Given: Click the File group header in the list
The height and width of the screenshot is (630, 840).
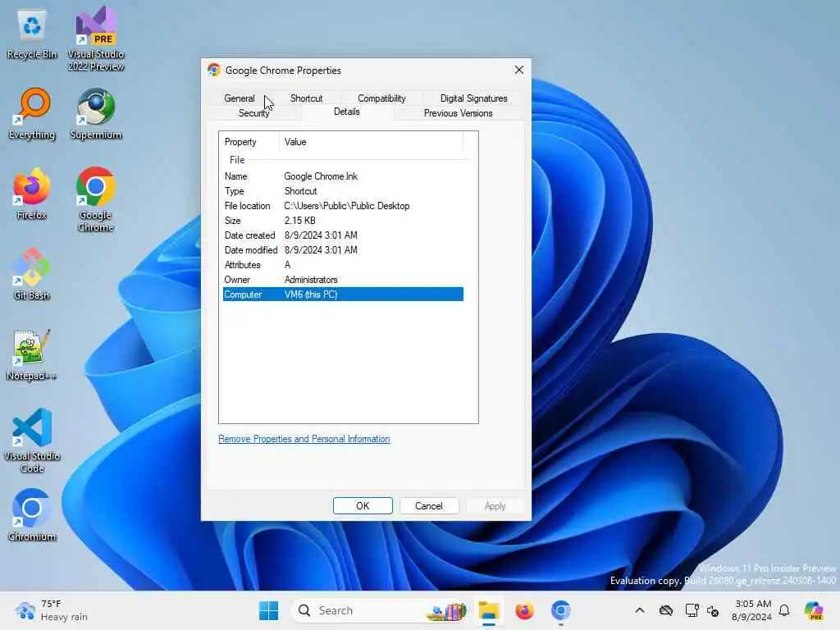Looking at the screenshot, I should [237, 160].
